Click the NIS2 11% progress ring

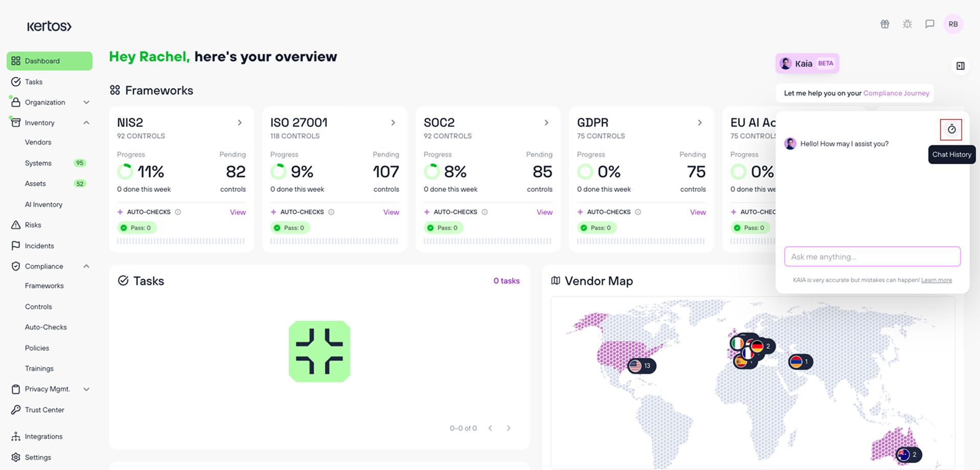(125, 172)
